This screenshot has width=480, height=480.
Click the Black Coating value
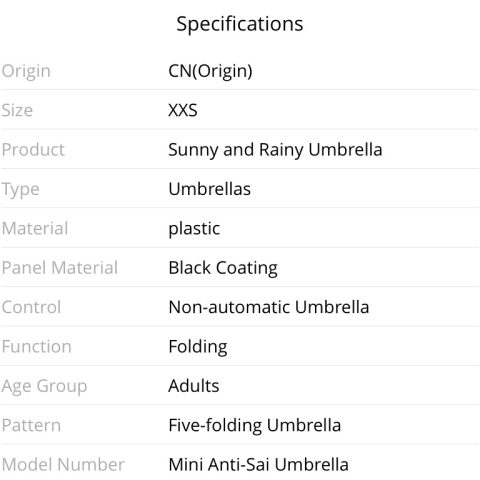(223, 268)
